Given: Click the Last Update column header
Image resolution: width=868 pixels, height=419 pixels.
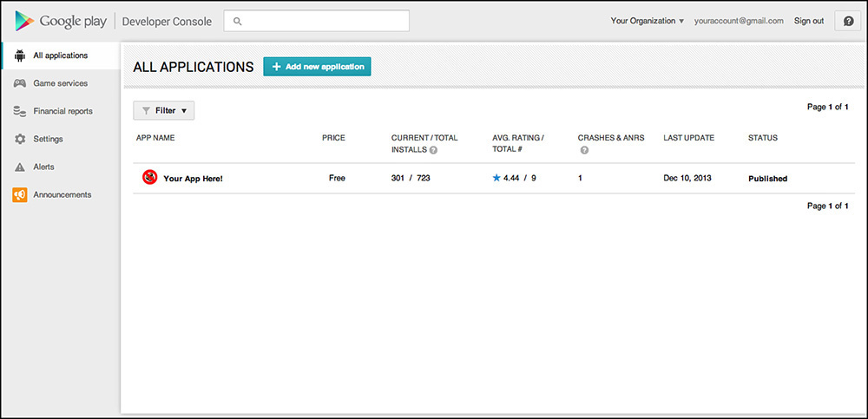Looking at the screenshot, I should pos(689,138).
